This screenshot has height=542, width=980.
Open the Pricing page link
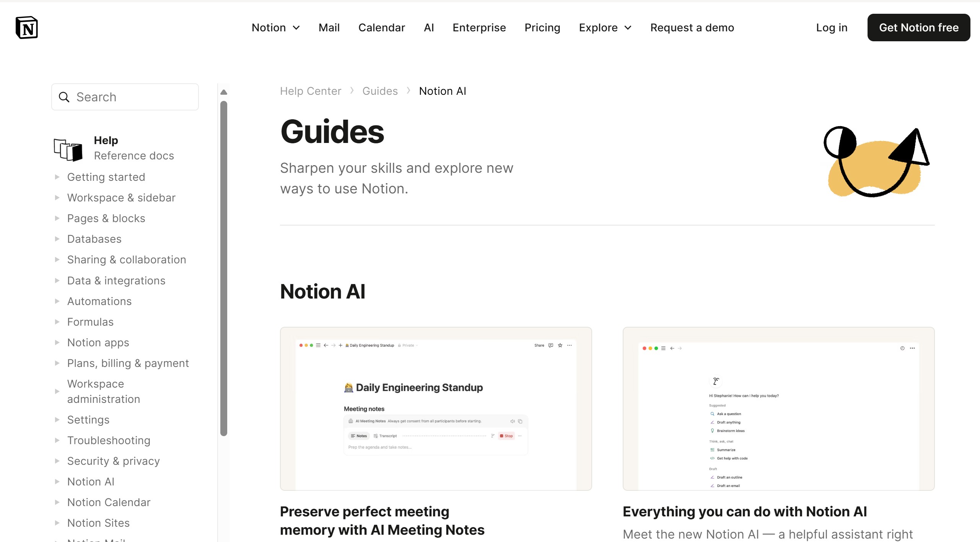pyautogui.click(x=542, y=28)
